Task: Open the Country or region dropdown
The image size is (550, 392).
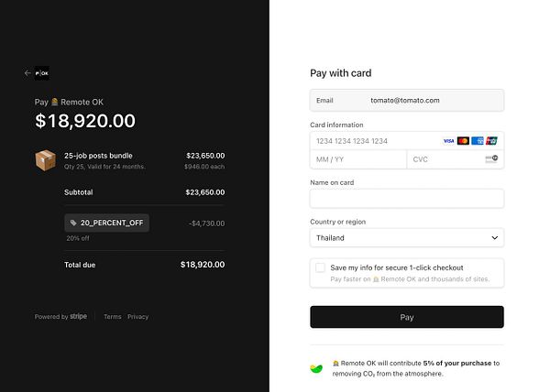Action: [407, 238]
